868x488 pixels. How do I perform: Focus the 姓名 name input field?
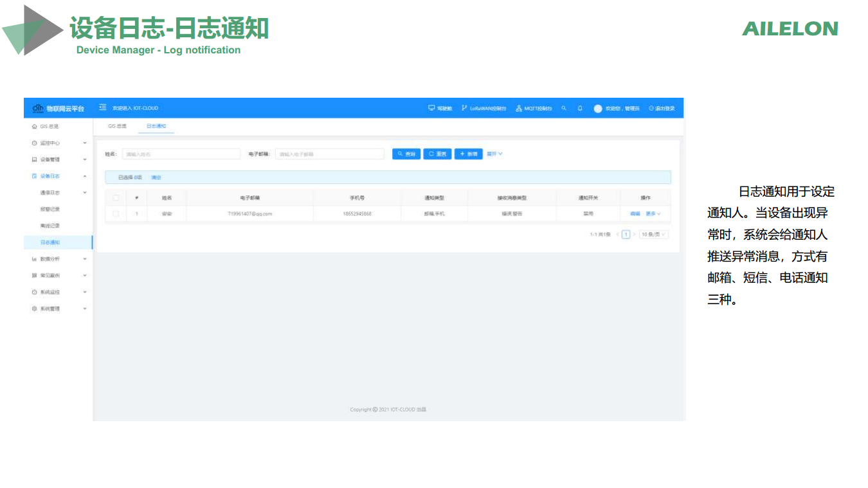(x=181, y=154)
